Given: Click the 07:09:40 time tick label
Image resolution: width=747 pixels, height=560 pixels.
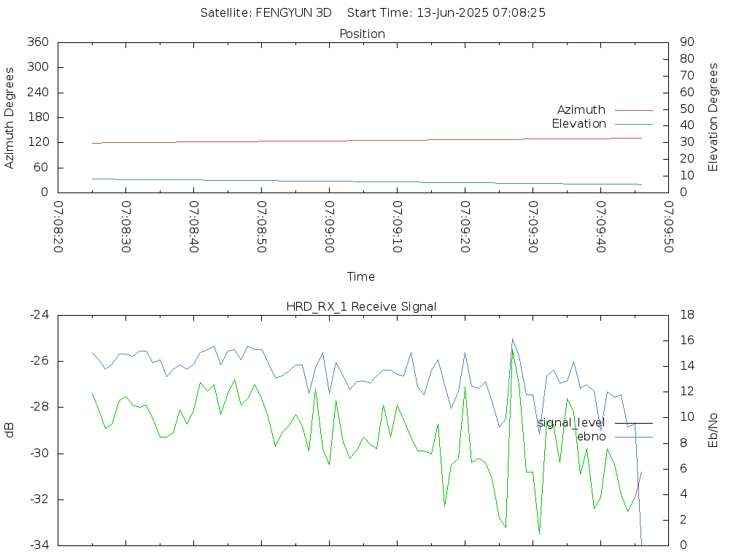Looking at the screenshot, I should (601, 227).
